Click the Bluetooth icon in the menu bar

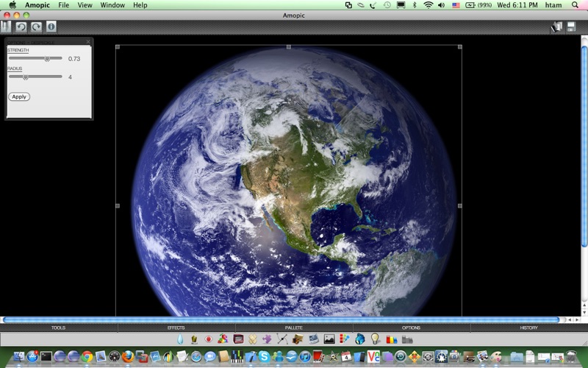pyautogui.click(x=415, y=5)
